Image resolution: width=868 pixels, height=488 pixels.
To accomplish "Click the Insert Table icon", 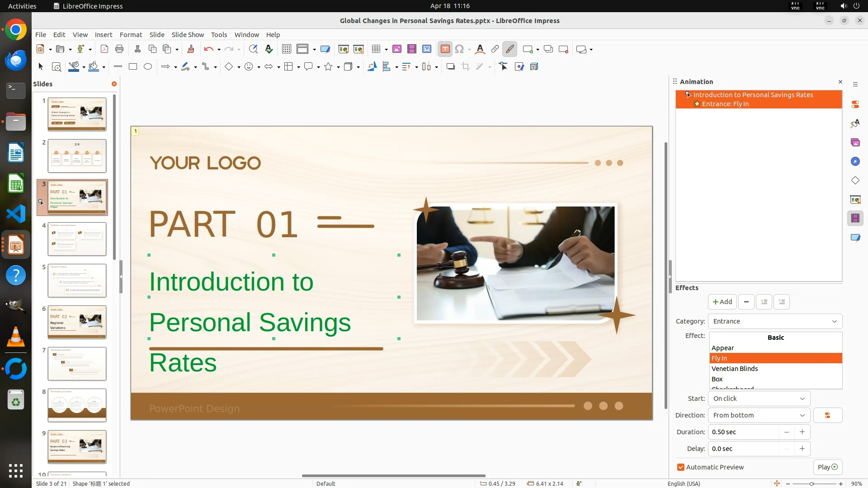I will pos(376,49).
